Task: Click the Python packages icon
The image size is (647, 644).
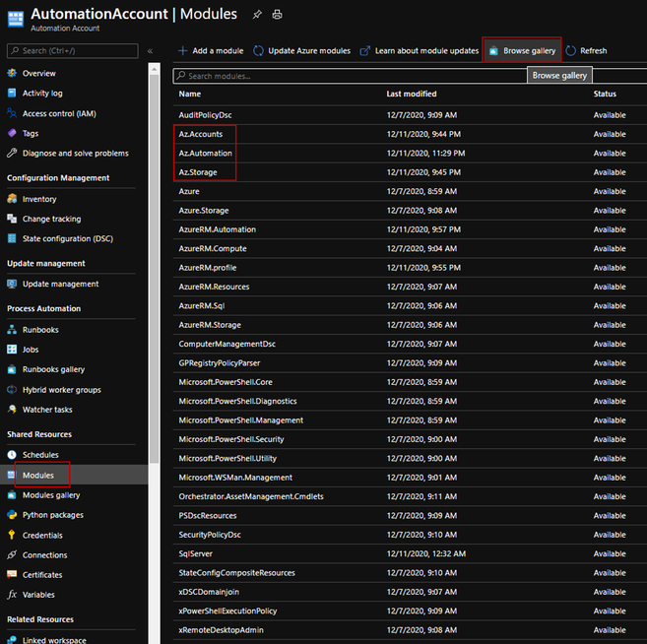Action: pos(12,515)
